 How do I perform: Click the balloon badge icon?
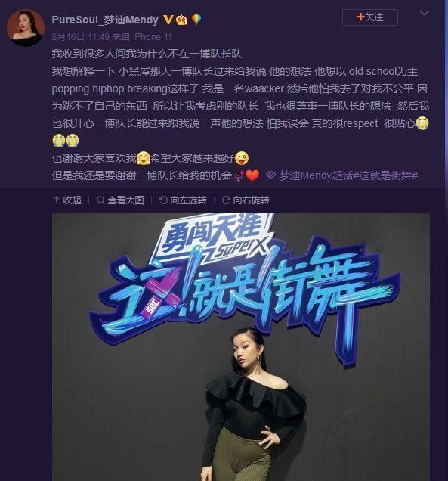(196, 20)
